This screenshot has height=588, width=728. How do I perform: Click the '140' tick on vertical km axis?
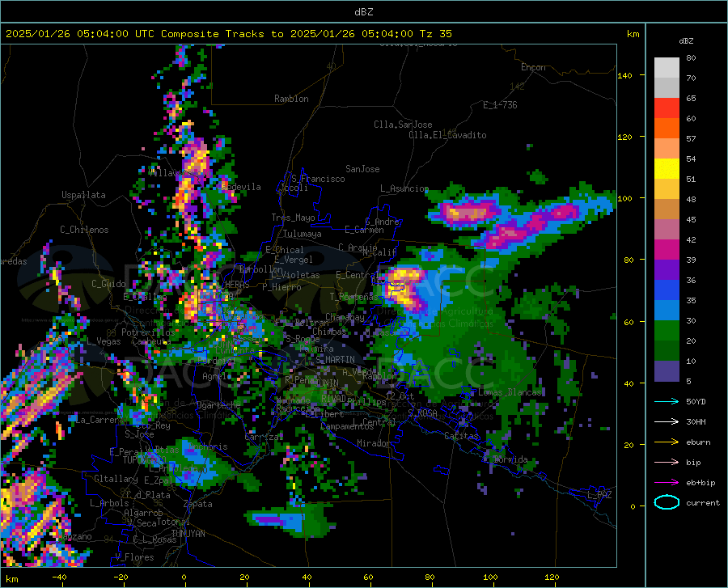pos(624,75)
